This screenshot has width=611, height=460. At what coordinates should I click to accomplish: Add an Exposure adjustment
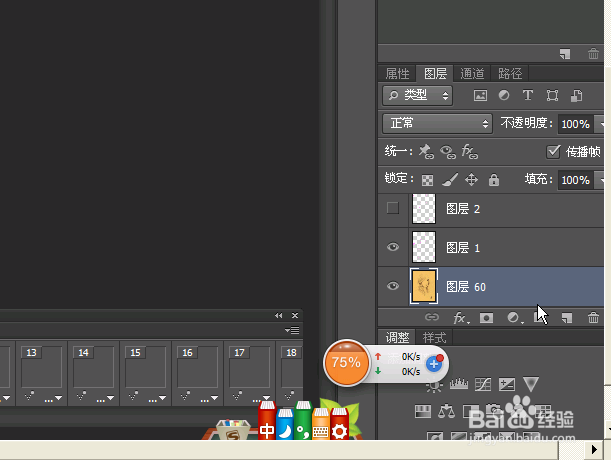[x=507, y=385]
